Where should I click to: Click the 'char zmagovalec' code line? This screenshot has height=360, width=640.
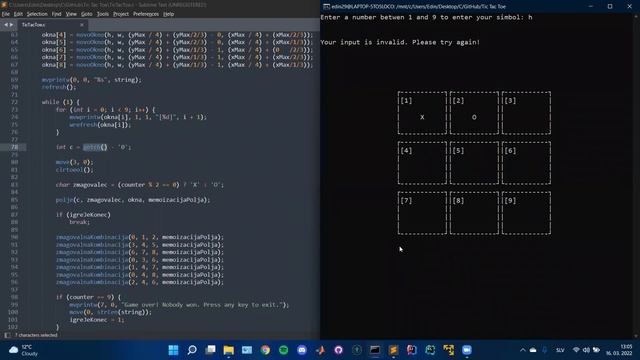140,185
